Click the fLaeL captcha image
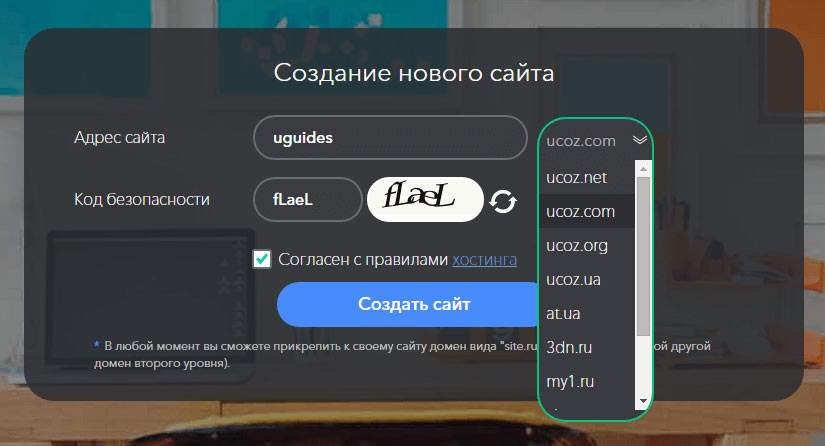The image size is (825, 446). [x=425, y=199]
